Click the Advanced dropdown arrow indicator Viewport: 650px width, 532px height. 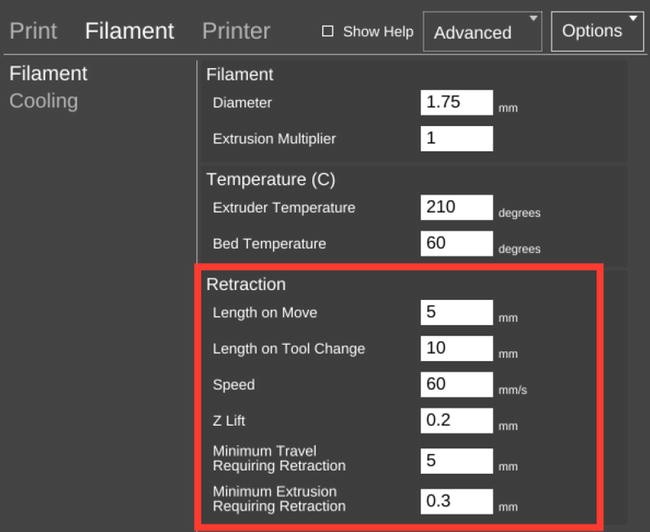click(534, 18)
